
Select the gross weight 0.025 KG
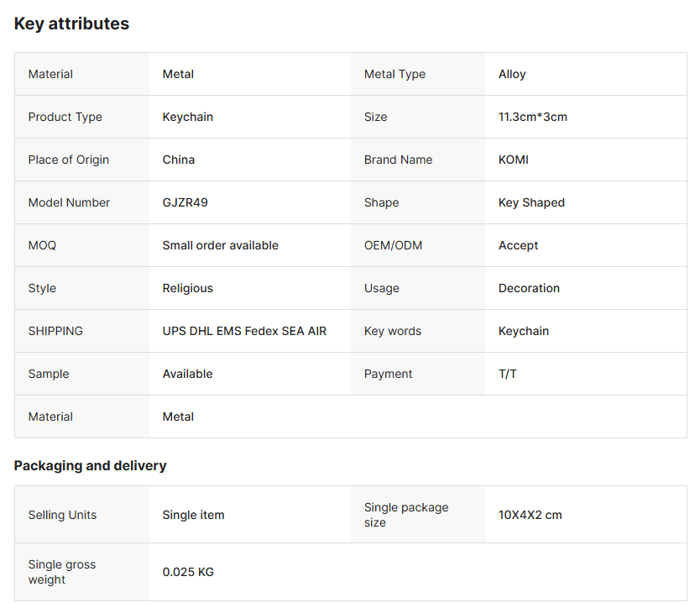[x=188, y=572]
